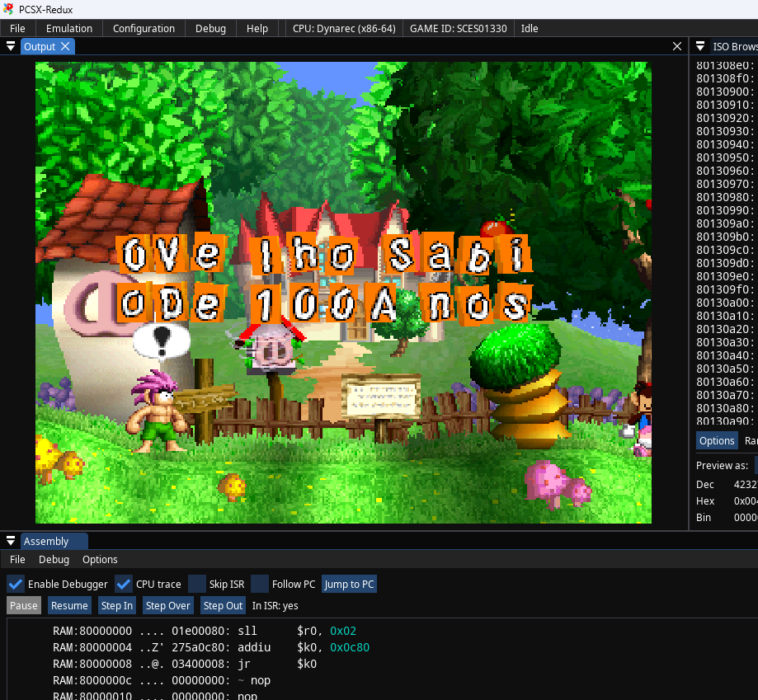Open the Assembly panel File menu
758x700 pixels.
coord(17,559)
